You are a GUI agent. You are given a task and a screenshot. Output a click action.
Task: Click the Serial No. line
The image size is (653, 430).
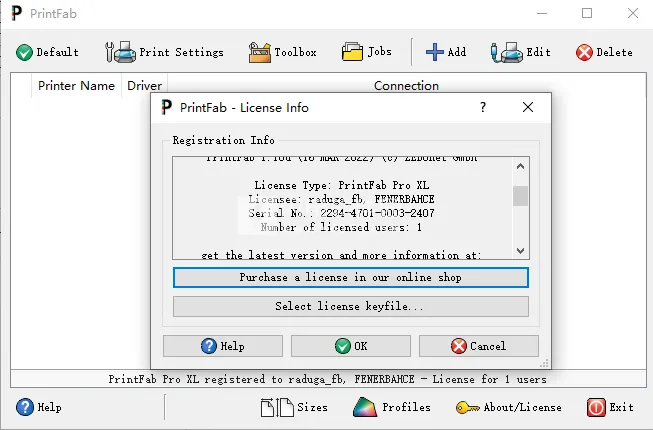[341, 213]
